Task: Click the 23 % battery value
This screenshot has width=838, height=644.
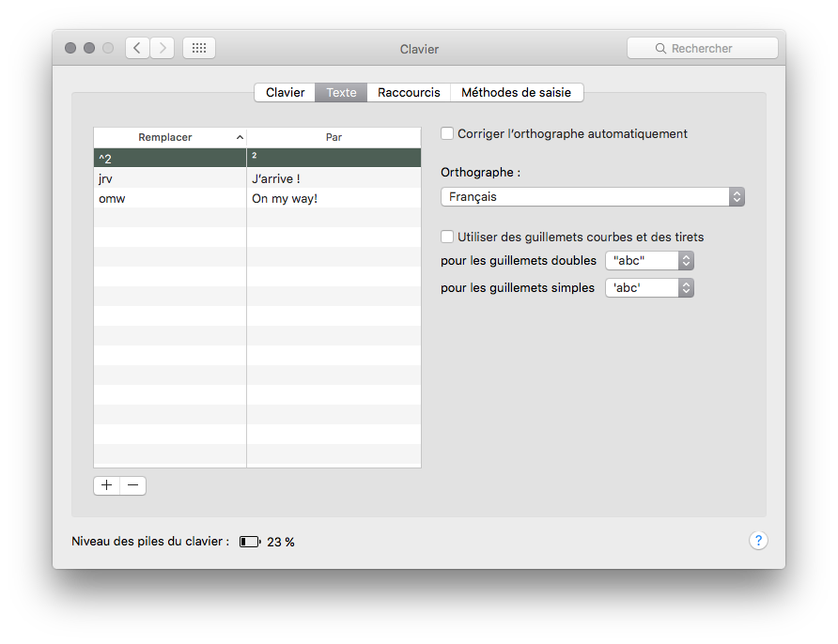Action: (281, 542)
